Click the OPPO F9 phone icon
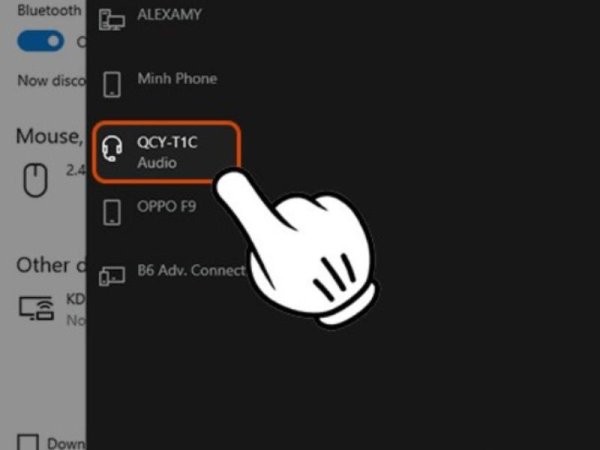Screen dimensions: 600x450 click(112, 212)
